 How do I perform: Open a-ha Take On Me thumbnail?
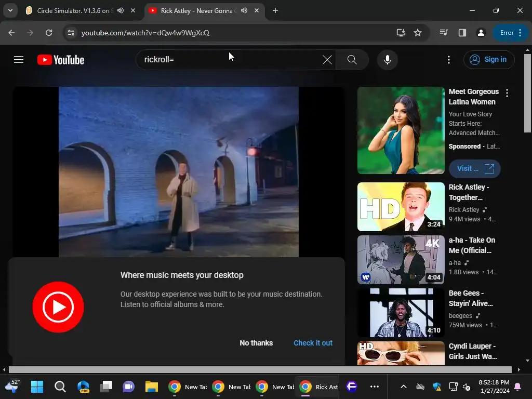[401, 260]
